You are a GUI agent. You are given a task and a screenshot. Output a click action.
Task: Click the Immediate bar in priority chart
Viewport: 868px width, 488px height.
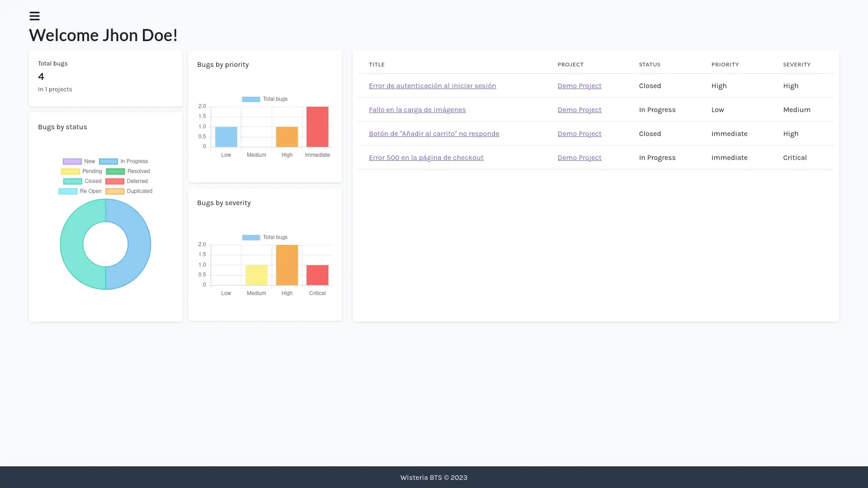click(x=317, y=127)
